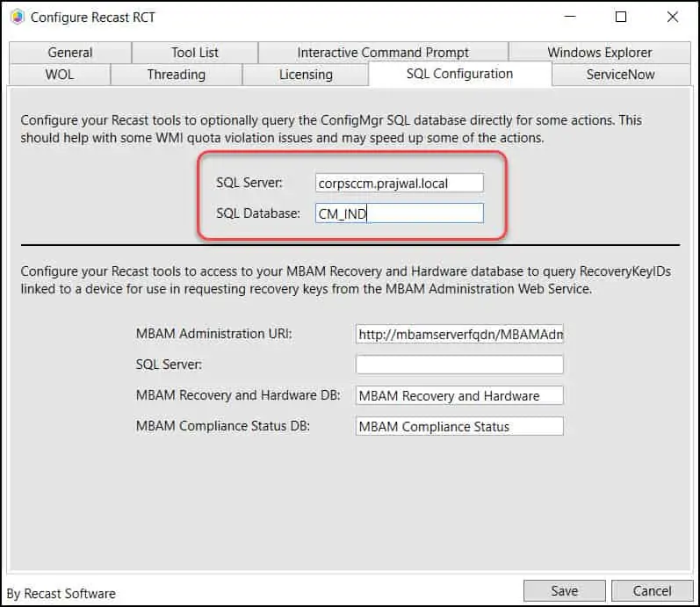The height and width of the screenshot is (607, 700).
Task: Click the 'MBAM Recovery and Hardware DB:' label
Action: pos(238,395)
